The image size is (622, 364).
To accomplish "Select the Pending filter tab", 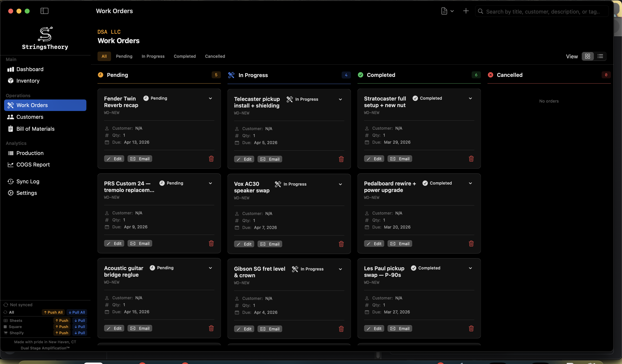I will coord(124,56).
